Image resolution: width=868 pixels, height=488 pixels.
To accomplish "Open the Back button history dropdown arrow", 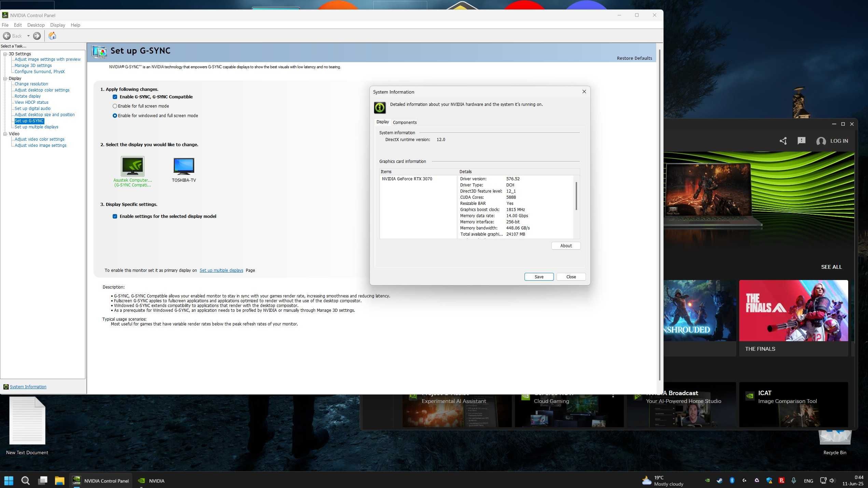I will coord(28,36).
